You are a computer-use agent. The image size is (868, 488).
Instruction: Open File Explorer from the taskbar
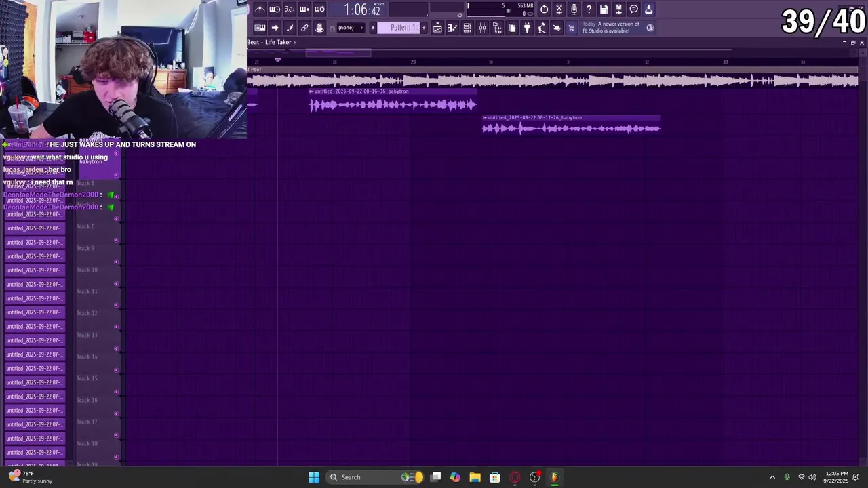pos(475,477)
